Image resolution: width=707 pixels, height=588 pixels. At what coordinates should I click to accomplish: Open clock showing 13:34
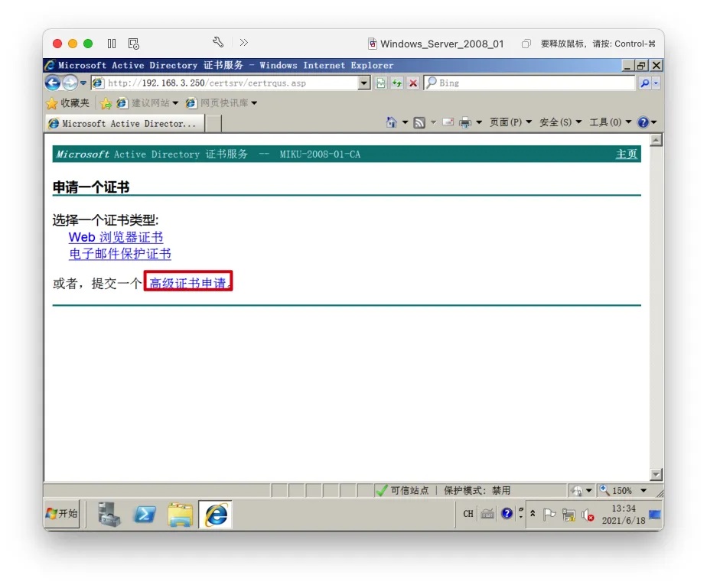tap(624, 514)
